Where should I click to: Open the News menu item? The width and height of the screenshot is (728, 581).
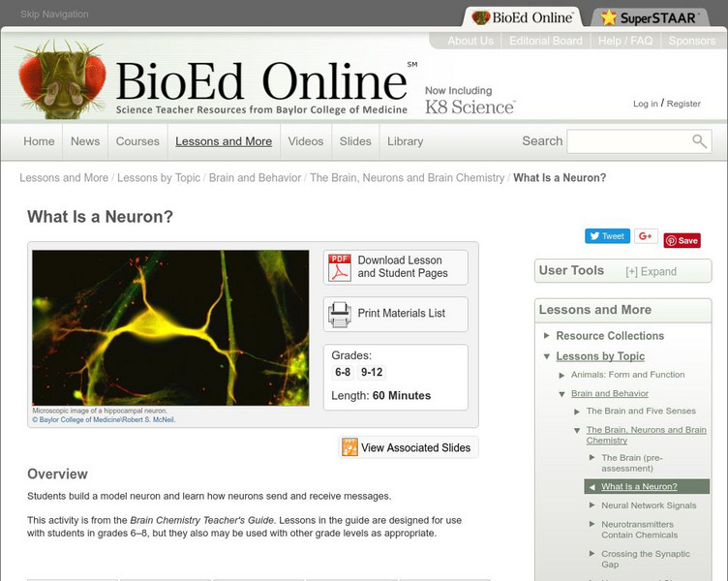[x=85, y=141]
